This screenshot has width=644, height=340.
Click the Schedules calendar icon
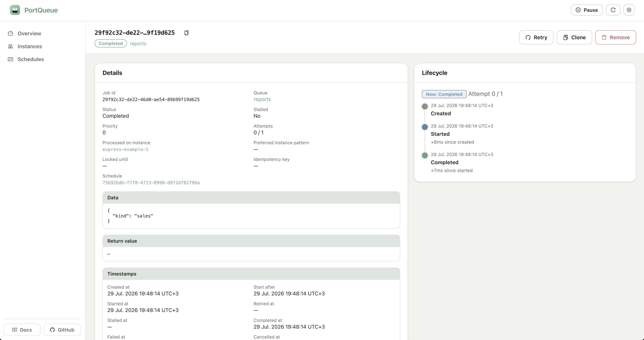(10, 59)
